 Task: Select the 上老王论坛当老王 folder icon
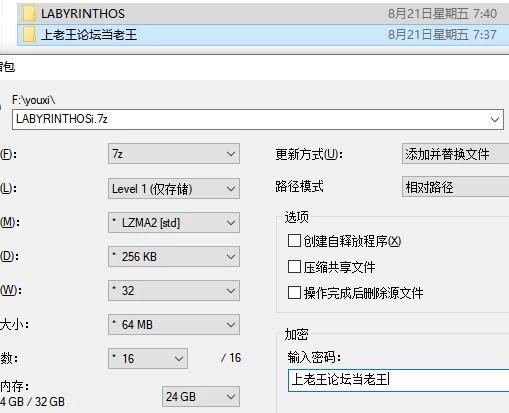coord(29,35)
